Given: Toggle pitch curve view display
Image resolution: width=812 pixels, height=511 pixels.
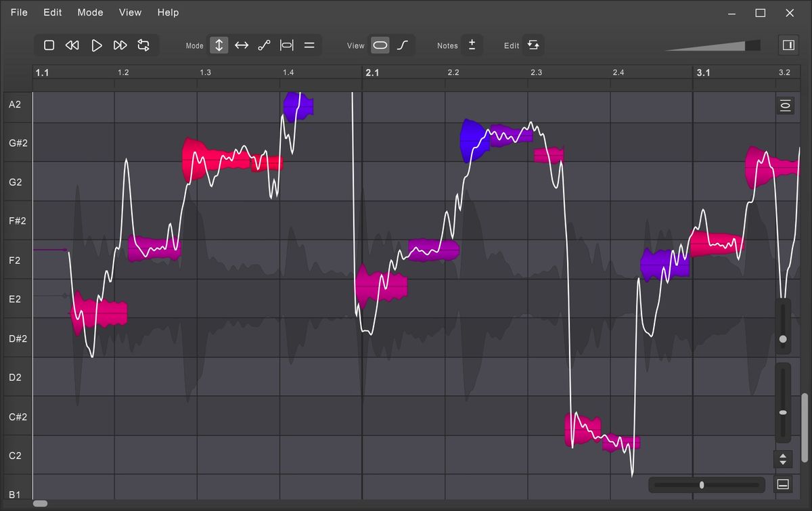Looking at the screenshot, I should pyautogui.click(x=403, y=45).
